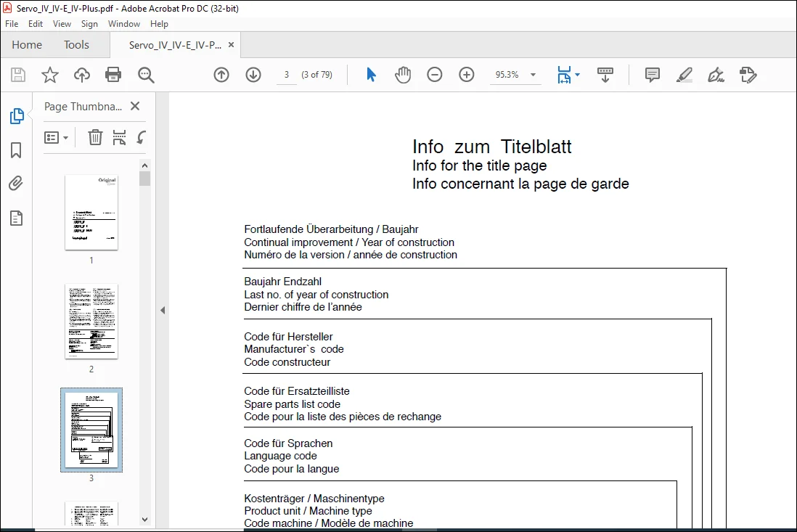Open thumbnail options dropdown menu
The width and height of the screenshot is (797, 532).
click(x=56, y=138)
